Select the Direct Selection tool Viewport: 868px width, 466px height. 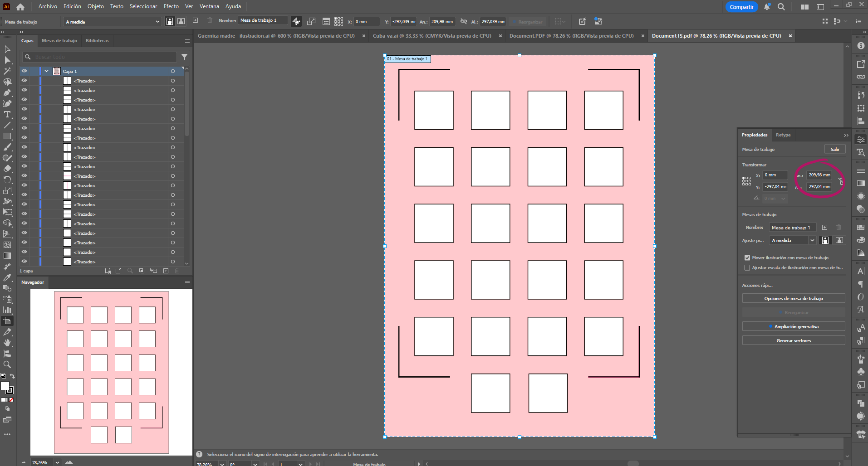pyautogui.click(x=7, y=60)
